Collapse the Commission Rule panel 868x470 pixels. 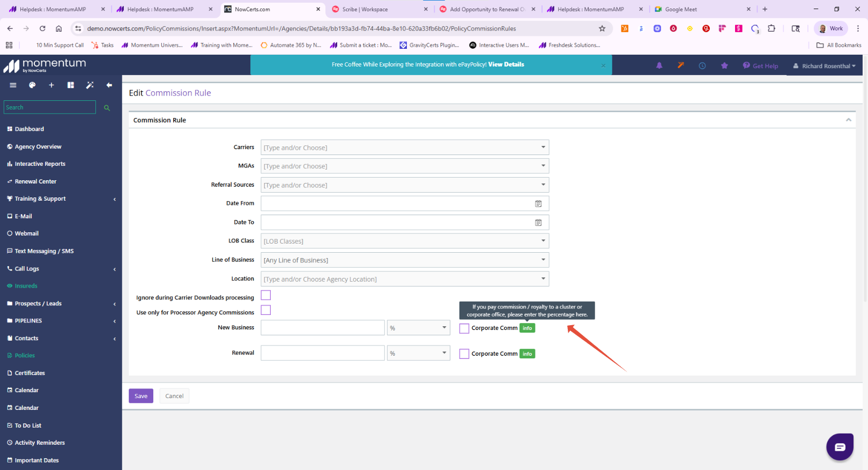pyautogui.click(x=848, y=120)
